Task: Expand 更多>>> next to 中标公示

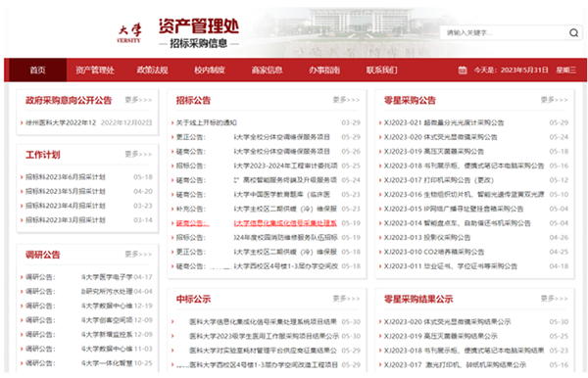Action: (x=346, y=299)
